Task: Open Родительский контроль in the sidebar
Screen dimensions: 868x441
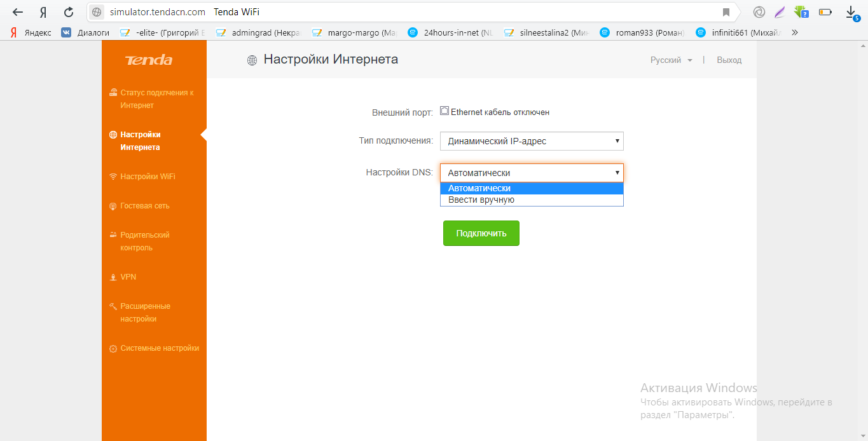Action: coord(145,241)
